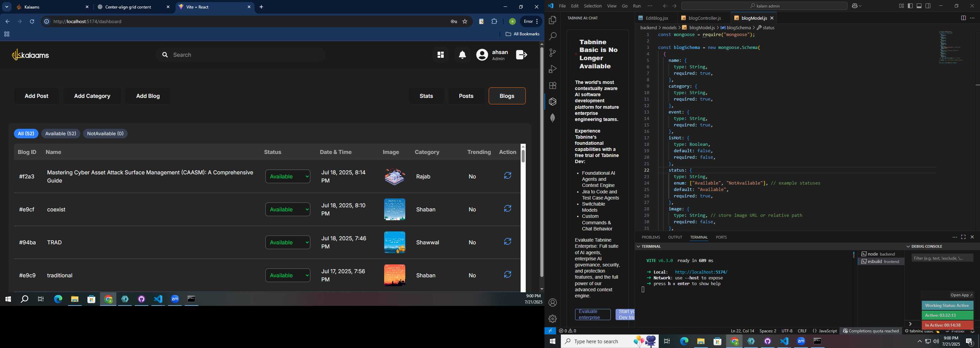The width and height of the screenshot is (980, 348).
Task: Toggle VS Code secondary side bar
Action: tap(928, 6)
